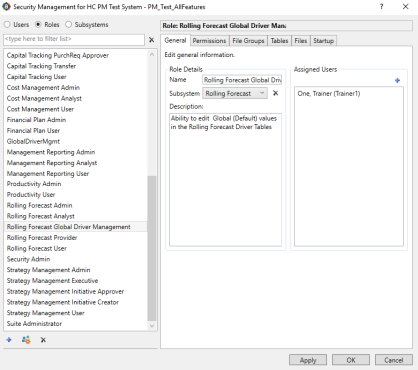The width and height of the screenshot is (418, 370).
Task: Open the Subsystem dropdown
Action: pyautogui.click(x=235, y=93)
